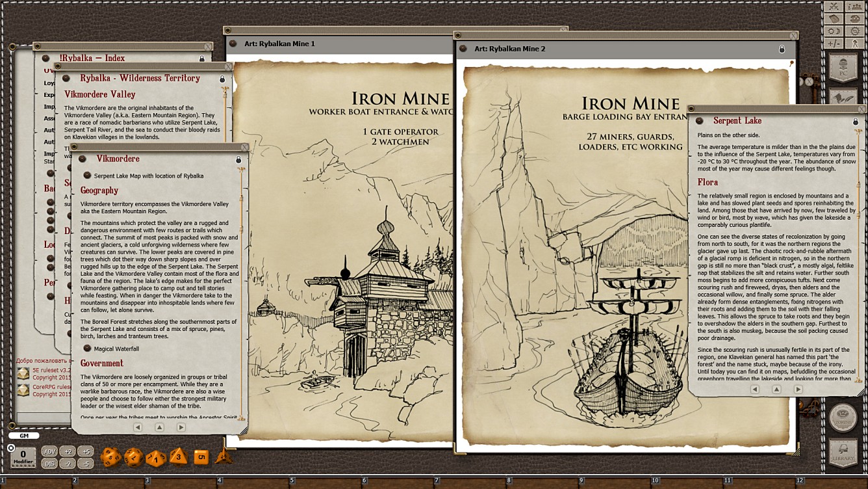This screenshot has height=489, width=868.
Task: Open the +/- modifiers sidebar icon
Action: (x=834, y=42)
